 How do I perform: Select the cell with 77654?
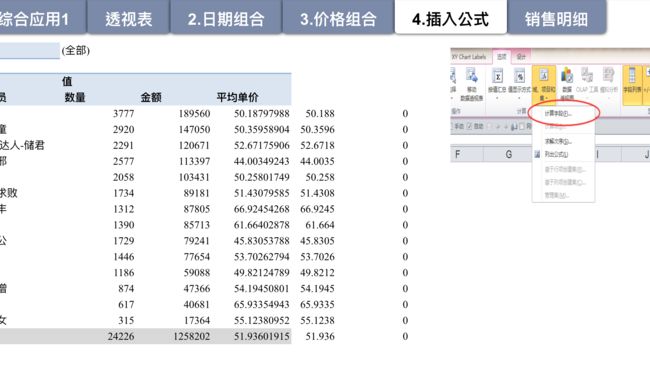[x=197, y=257]
